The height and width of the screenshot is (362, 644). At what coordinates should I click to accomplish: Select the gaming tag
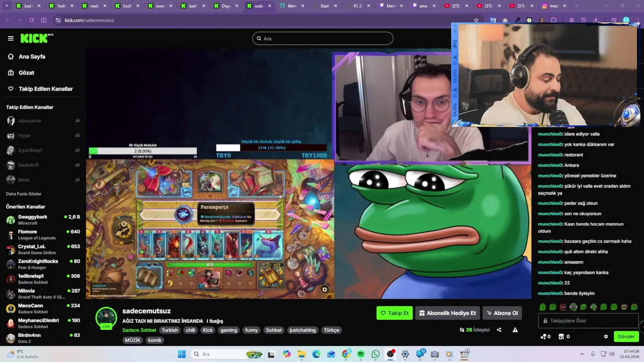click(x=228, y=330)
